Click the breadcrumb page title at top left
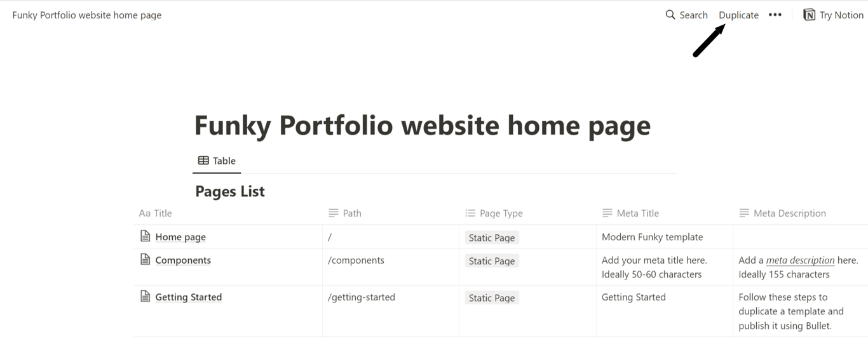The width and height of the screenshot is (868, 364). pos(87,15)
